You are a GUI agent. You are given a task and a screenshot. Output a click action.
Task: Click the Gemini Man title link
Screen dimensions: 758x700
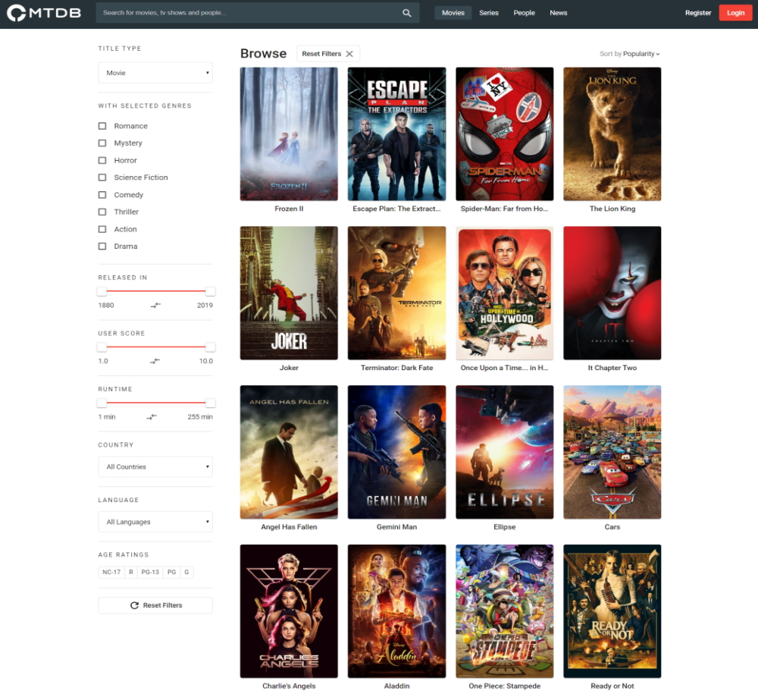[x=397, y=527]
